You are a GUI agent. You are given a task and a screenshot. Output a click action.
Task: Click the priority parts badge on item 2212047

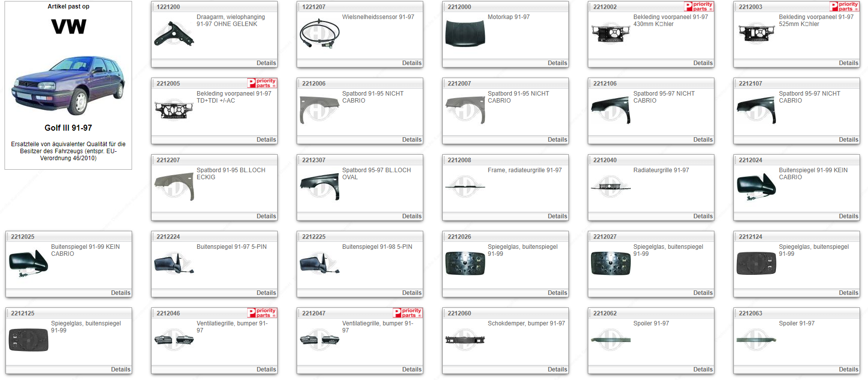[x=408, y=313]
